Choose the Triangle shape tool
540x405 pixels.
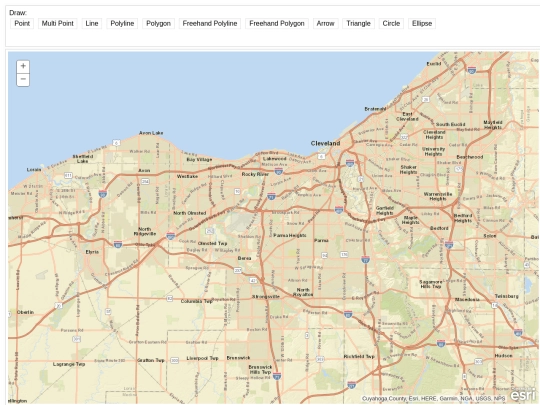pyautogui.click(x=359, y=23)
